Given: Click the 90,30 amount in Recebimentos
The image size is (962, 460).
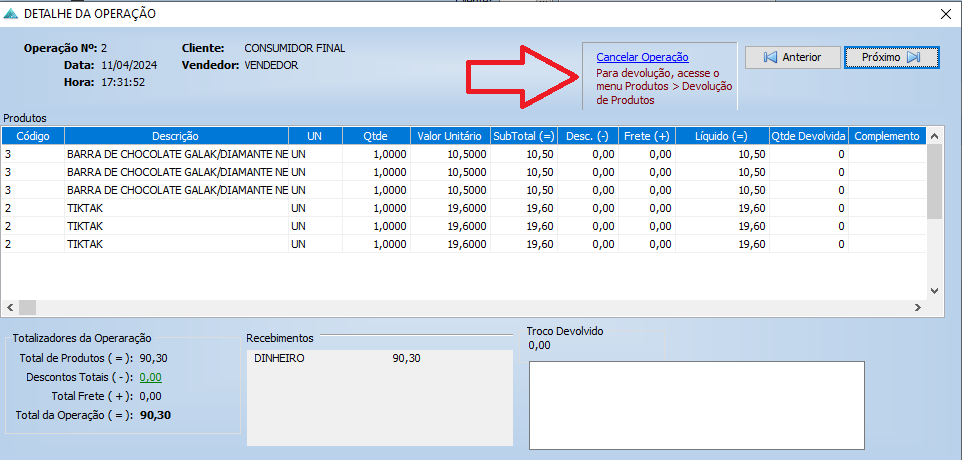Looking at the screenshot, I should (406, 358).
